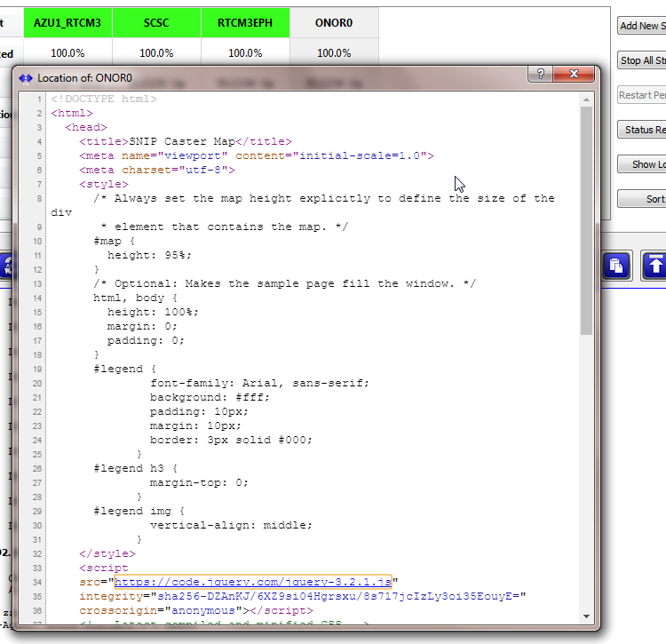Image resolution: width=666 pixels, height=644 pixels.
Task: Select the SCSC stream header
Action: click(x=156, y=23)
